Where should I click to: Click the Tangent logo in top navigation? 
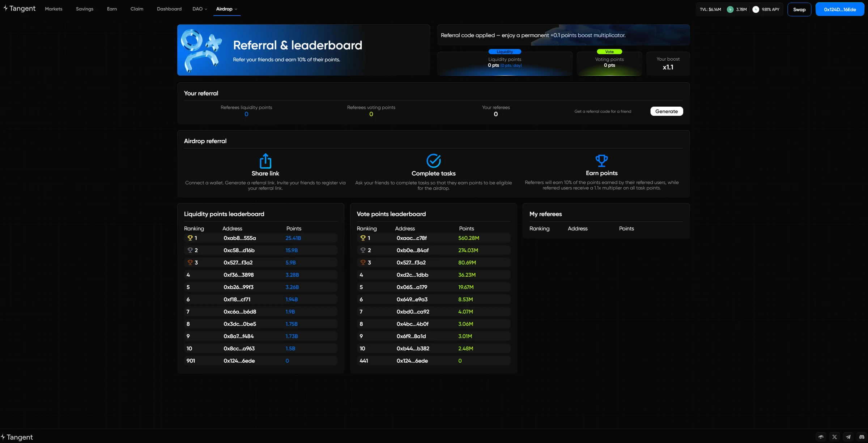[x=19, y=9]
